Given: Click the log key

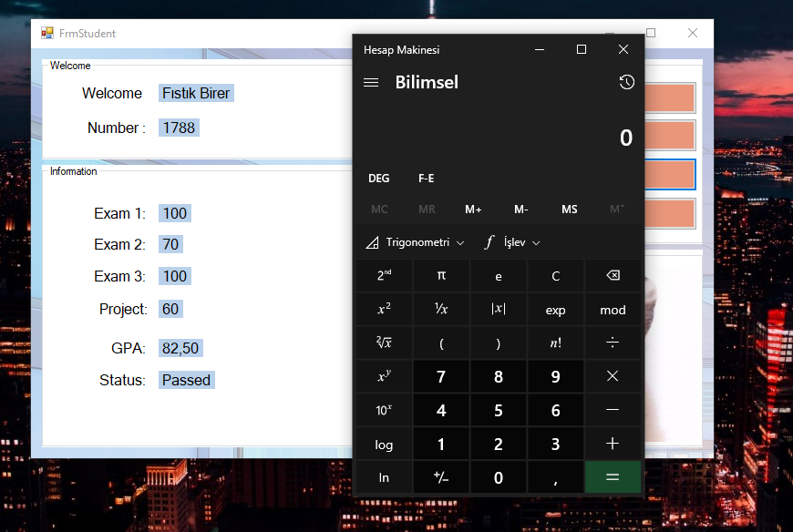Looking at the screenshot, I should (x=384, y=444).
